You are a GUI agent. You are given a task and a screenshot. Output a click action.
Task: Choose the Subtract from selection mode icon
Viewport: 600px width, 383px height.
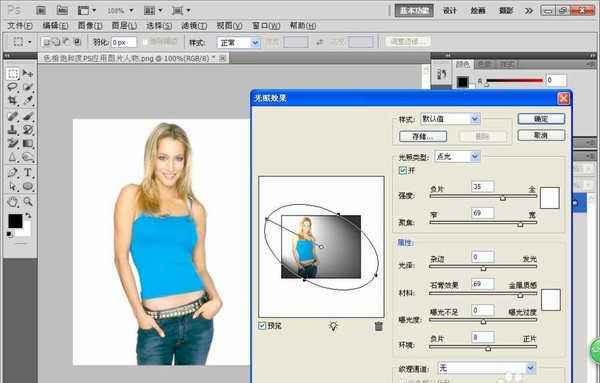click(67, 42)
